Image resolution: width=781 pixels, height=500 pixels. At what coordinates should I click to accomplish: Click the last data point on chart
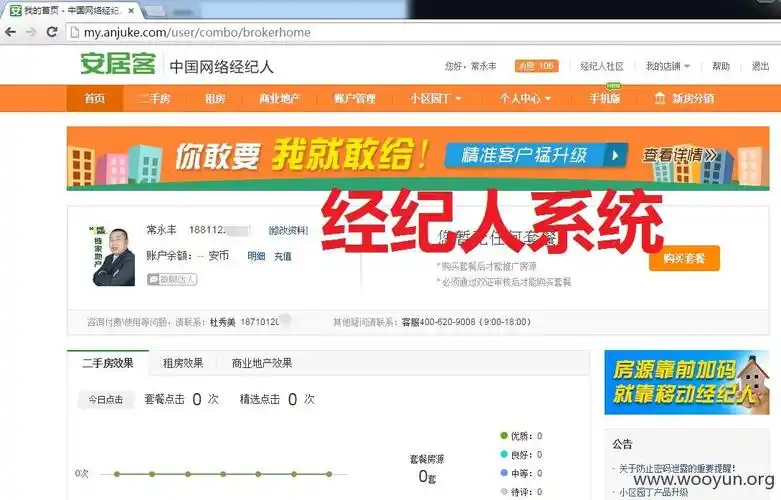point(329,474)
